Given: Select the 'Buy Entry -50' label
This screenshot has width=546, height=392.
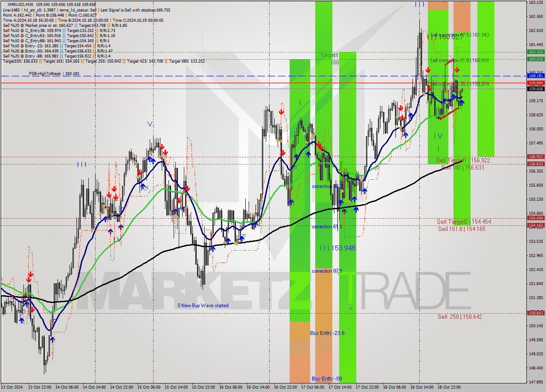Looking at the screenshot, I should (x=327, y=378).
